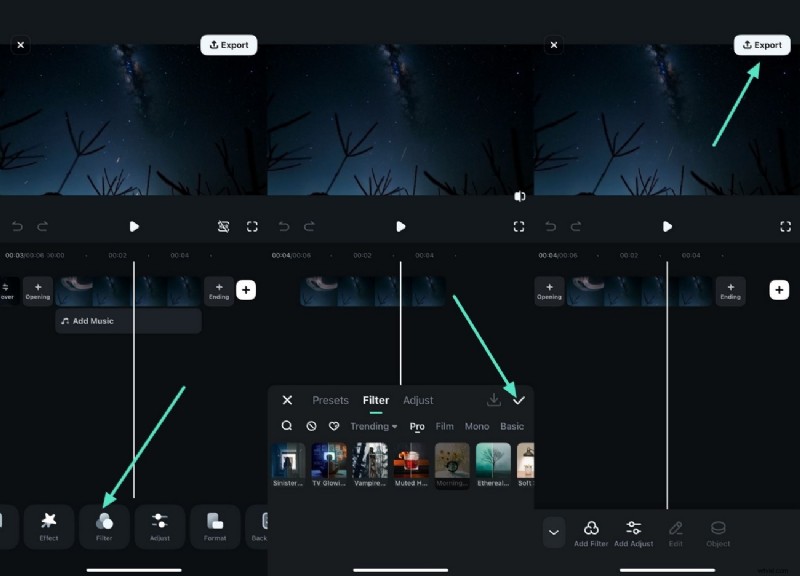
Task: Select the Adjust tool
Action: pyautogui.click(x=160, y=527)
